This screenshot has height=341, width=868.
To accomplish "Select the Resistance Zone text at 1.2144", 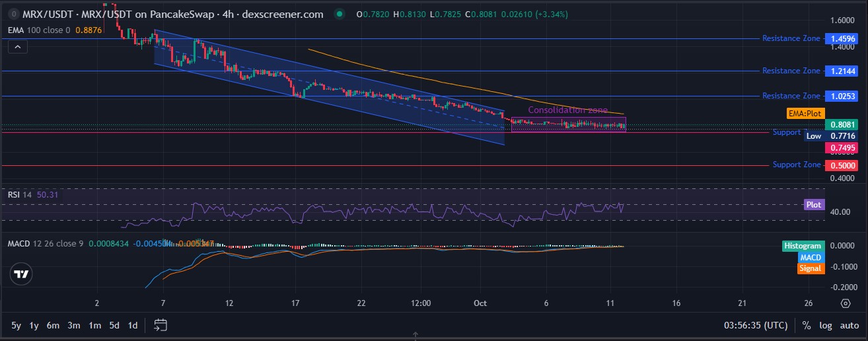I will click(791, 71).
